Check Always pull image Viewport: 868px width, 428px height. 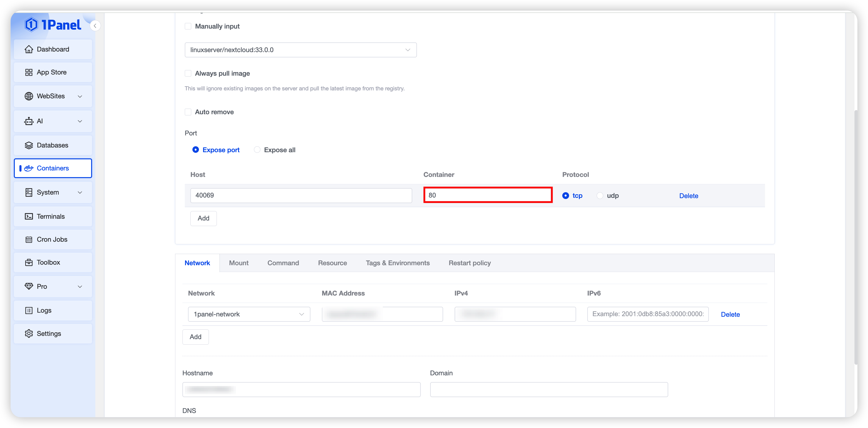[x=188, y=74]
